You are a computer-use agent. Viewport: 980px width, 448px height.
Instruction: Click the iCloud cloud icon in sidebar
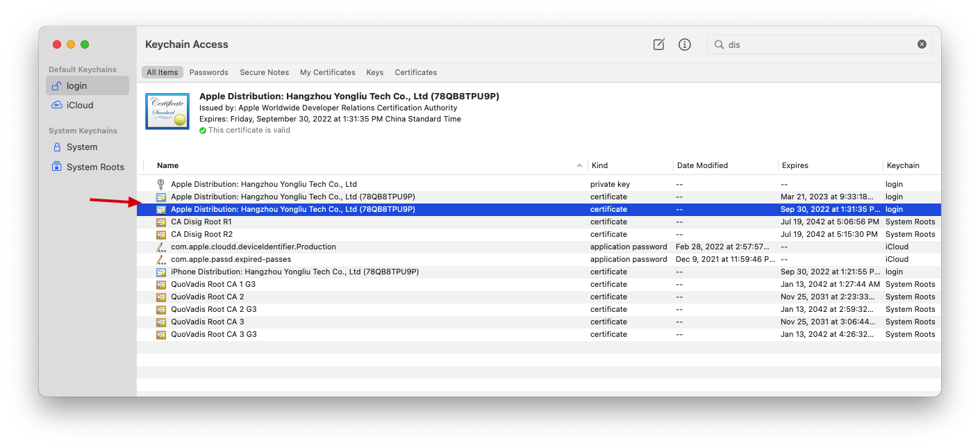[x=57, y=105]
